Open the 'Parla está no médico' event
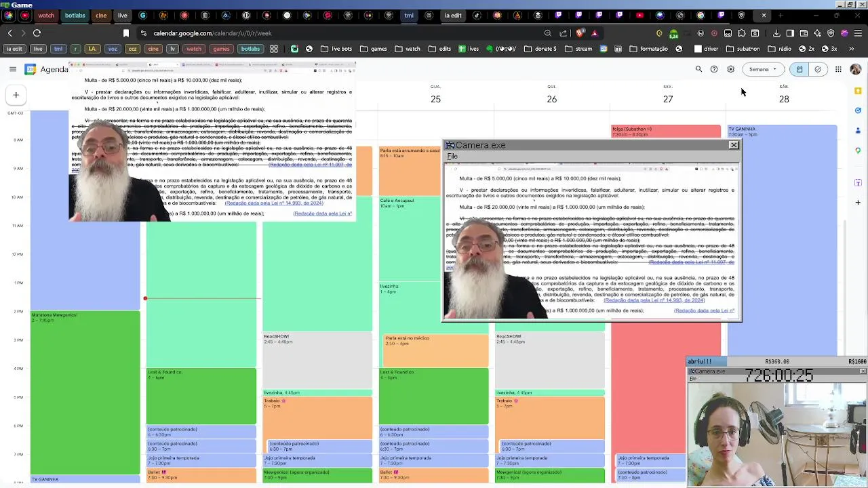This screenshot has width=868, height=488. tap(435, 349)
